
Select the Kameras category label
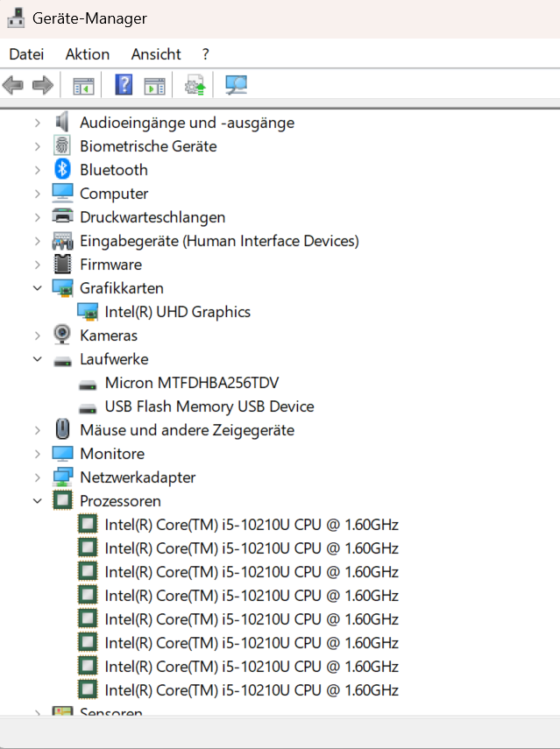coord(109,336)
